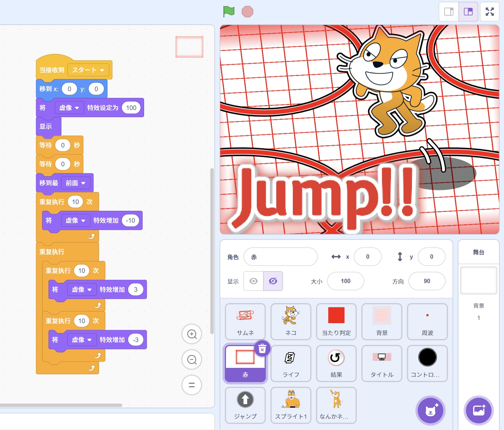
Task: Enter full screen stage mode
Action: (x=489, y=12)
